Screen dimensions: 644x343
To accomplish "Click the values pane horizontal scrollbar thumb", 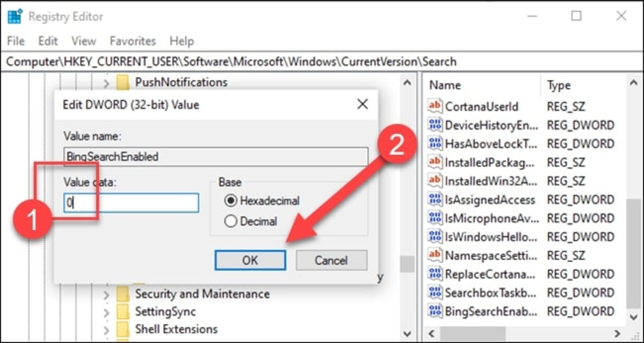I will [473, 334].
